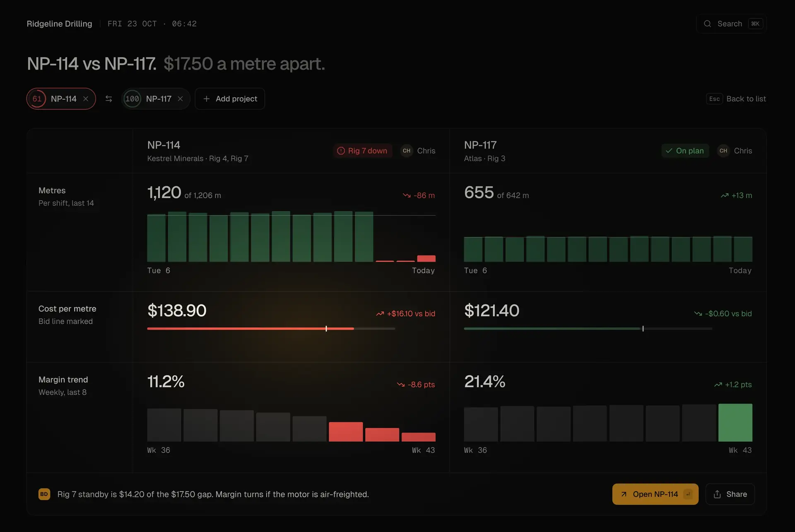Go Back to list
Image resolution: width=795 pixels, height=532 pixels.
point(736,99)
